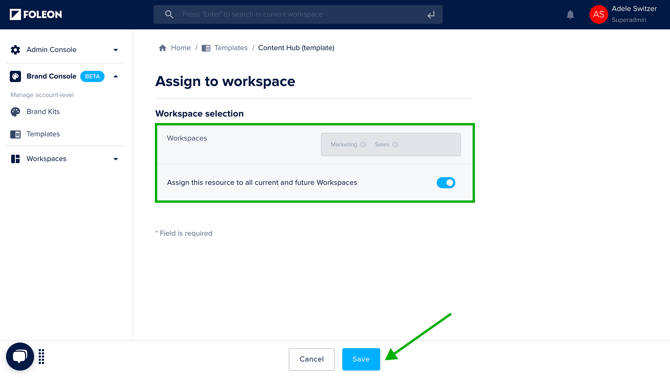670x378 pixels.
Task: Remove the Marketing workspace chip
Action: [x=363, y=144]
